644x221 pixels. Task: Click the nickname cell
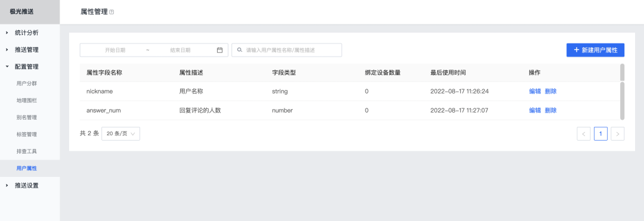100,91
